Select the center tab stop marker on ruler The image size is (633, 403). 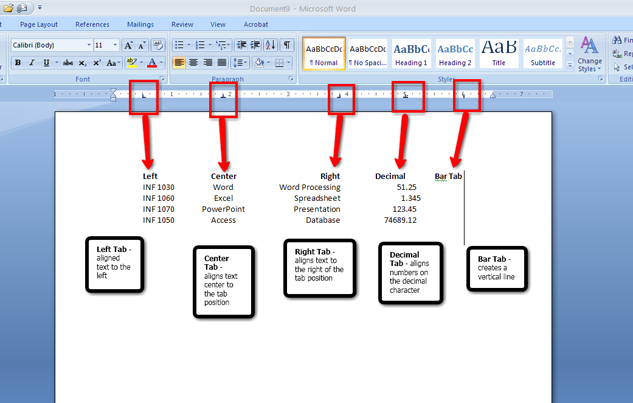[x=223, y=96]
